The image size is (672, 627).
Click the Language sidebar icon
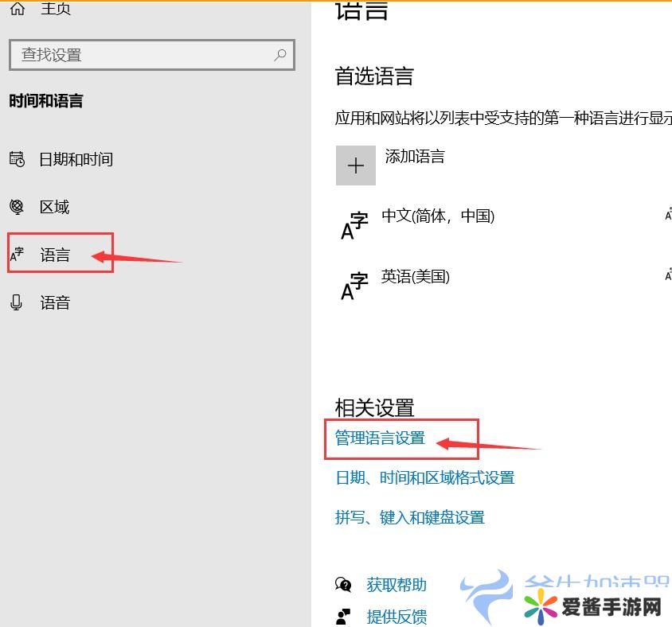pos(17,255)
